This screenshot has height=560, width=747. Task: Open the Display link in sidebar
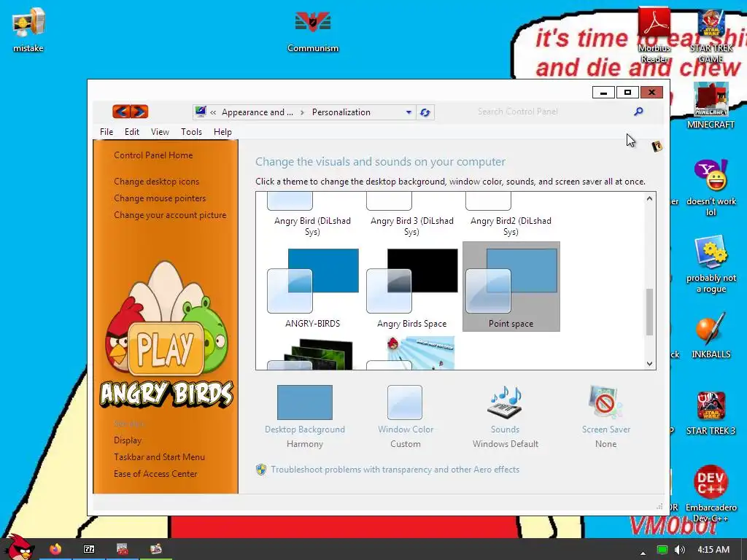tap(128, 440)
